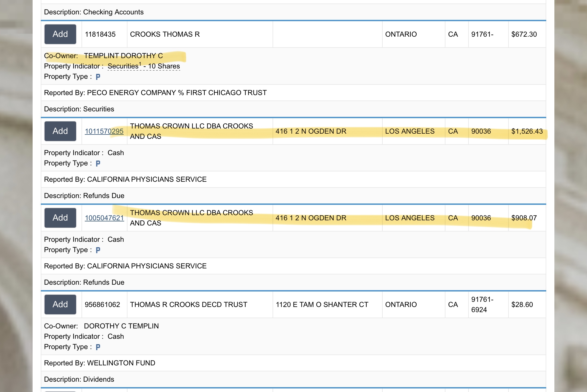The width and height of the screenshot is (587, 392).
Task: Click Property Type P icon under Securities row
Action: coord(98,77)
